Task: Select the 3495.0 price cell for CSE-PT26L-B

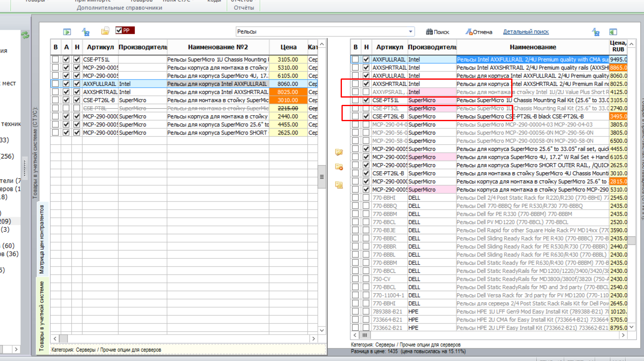Action: click(x=618, y=116)
